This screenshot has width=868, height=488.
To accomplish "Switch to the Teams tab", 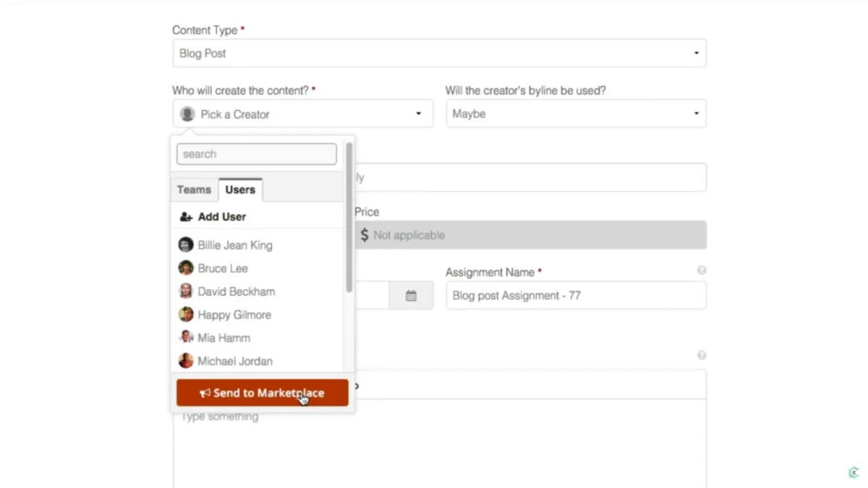I will coord(194,189).
